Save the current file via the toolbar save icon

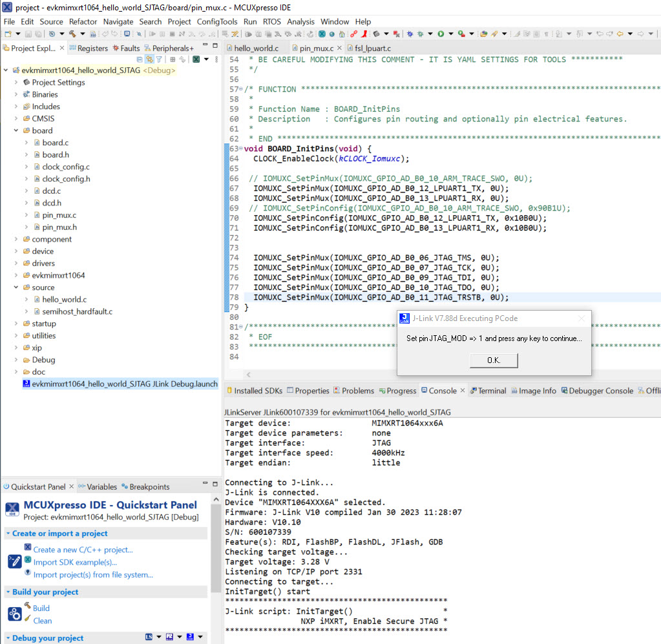pos(28,32)
